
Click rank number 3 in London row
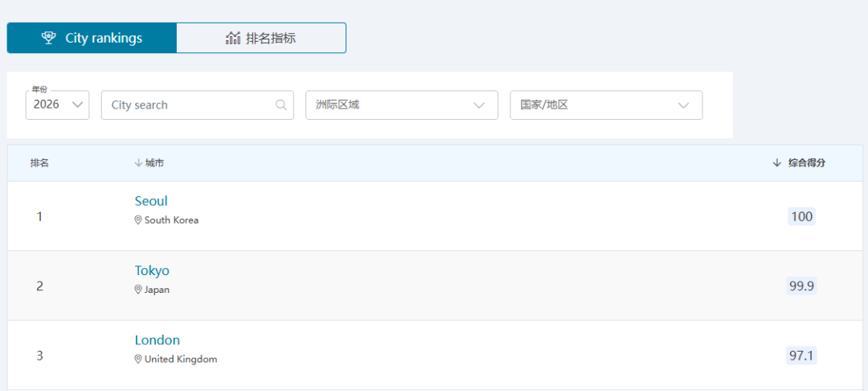coord(39,356)
